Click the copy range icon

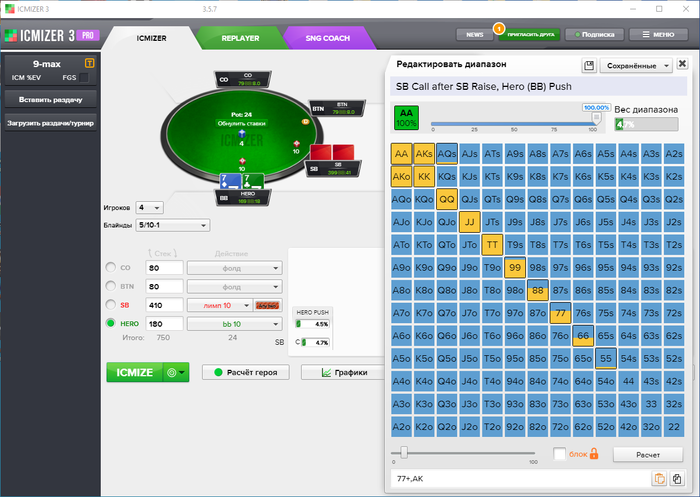click(x=677, y=479)
